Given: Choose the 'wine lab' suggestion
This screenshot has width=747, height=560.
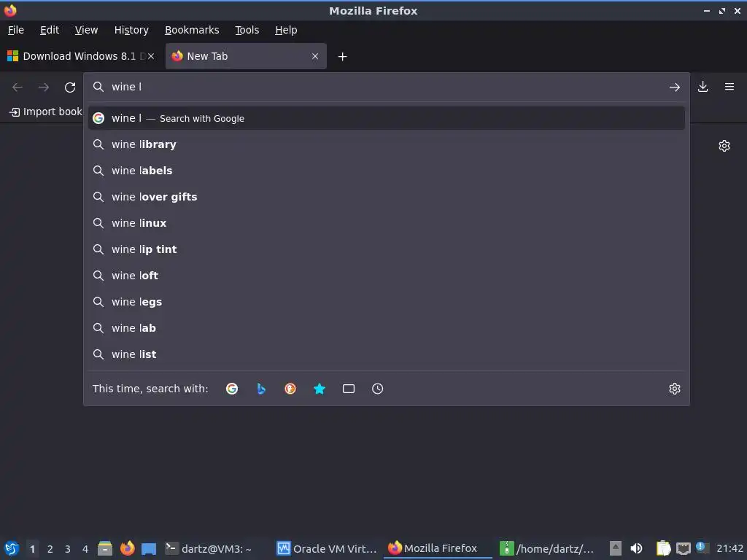Looking at the screenshot, I should point(387,328).
